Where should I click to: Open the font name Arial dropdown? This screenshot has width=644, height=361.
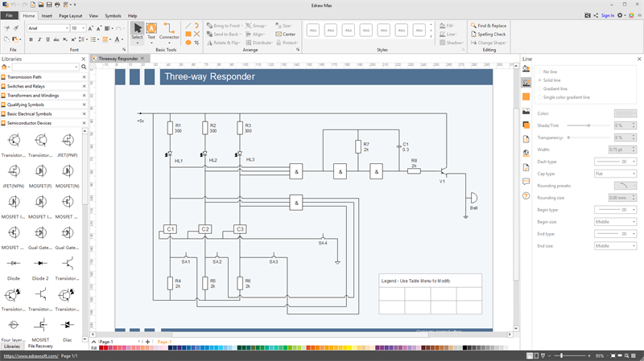pyautogui.click(x=67, y=28)
